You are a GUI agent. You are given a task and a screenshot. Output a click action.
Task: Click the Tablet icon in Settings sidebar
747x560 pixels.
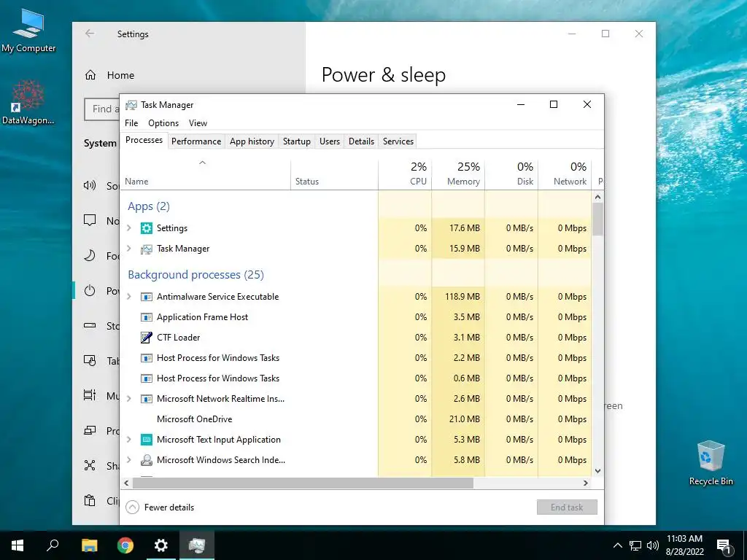[90, 360]
